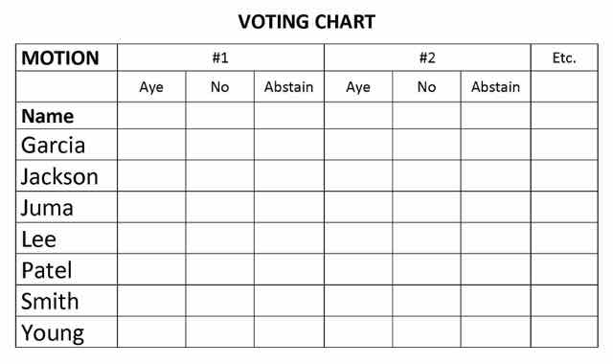Select the Young name cell
The height and width of the screenshot is (364, 613).
point(66,331)
